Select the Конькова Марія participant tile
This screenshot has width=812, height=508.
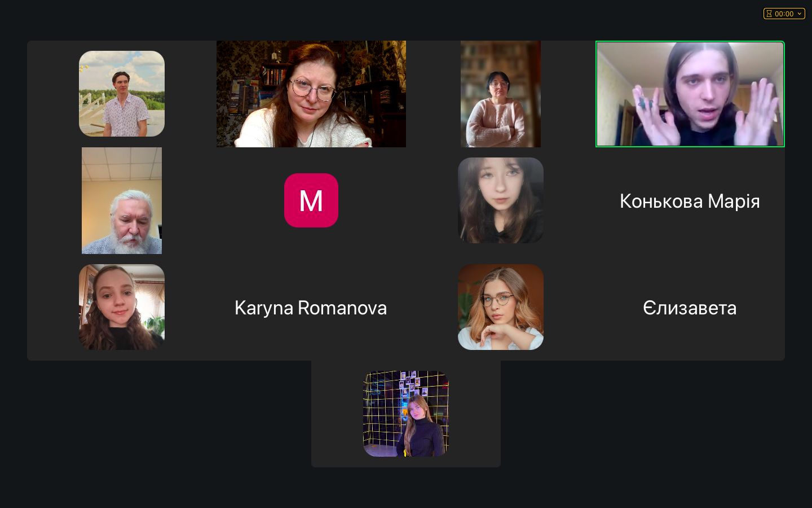click(690, 200)
